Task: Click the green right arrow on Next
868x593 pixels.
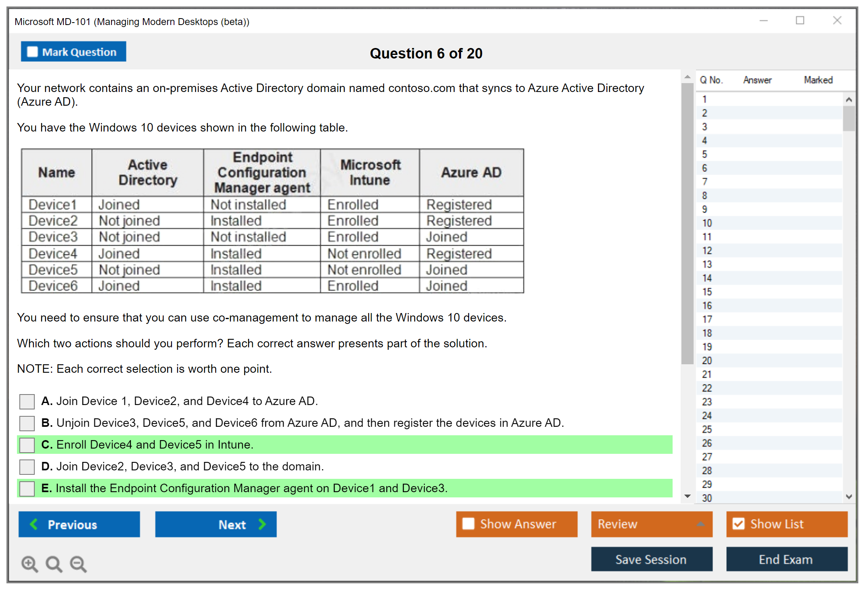Action: tap(262, 524)
